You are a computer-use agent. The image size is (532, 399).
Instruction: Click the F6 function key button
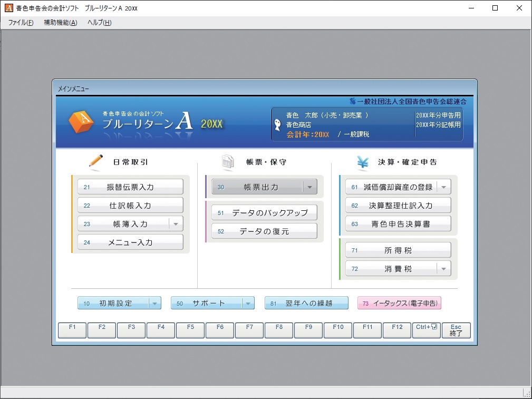220,330
